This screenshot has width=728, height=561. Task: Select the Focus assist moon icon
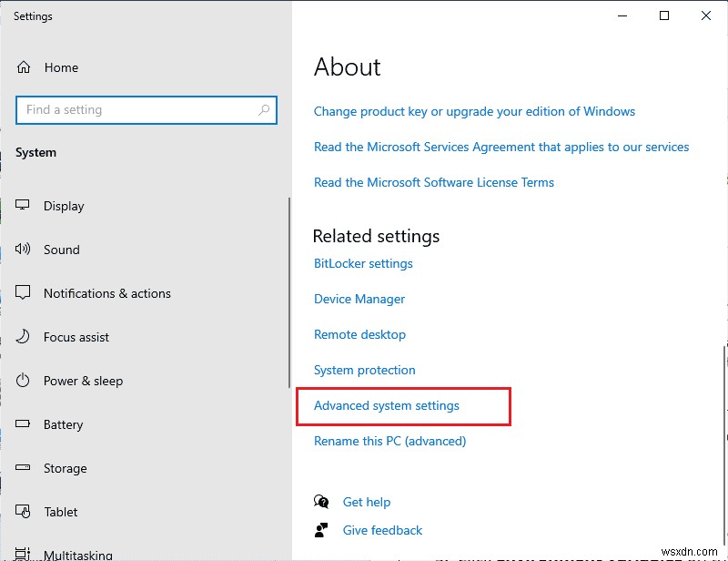click(x=23, y=337)
